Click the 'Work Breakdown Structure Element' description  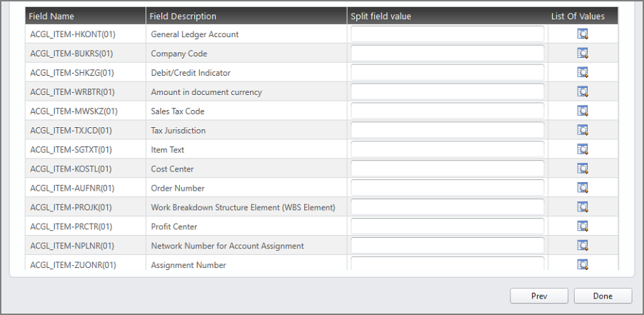tap(243, 207)
